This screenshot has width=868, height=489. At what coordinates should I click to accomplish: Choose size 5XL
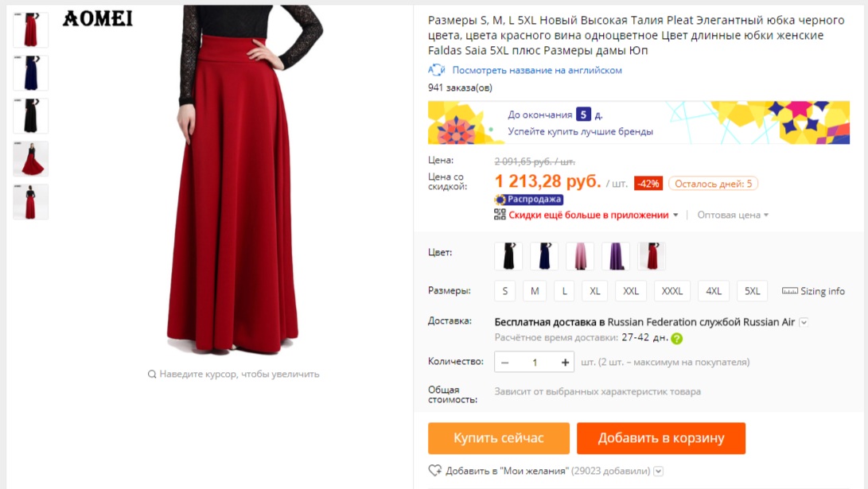(x=752, y=291)
